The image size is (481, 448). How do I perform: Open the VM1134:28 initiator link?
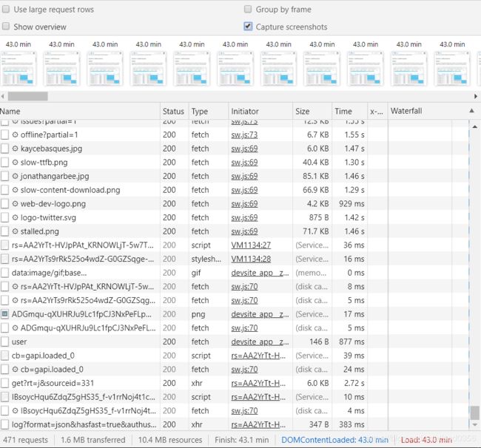click(251, 259)
